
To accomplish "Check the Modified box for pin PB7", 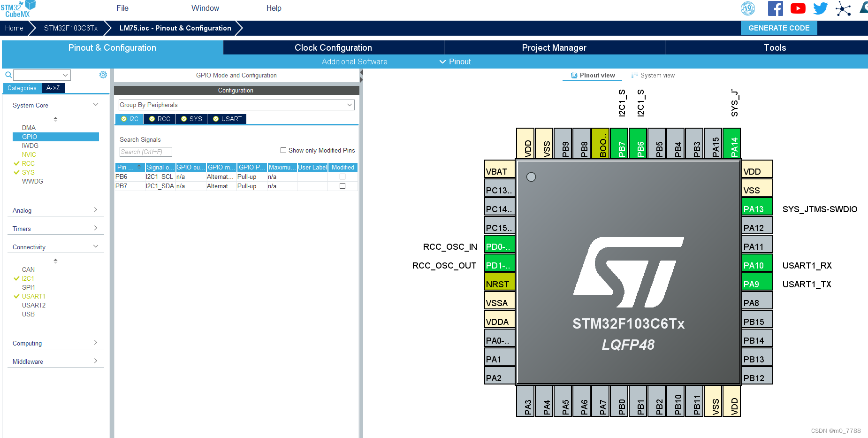I will coord(343,186).
